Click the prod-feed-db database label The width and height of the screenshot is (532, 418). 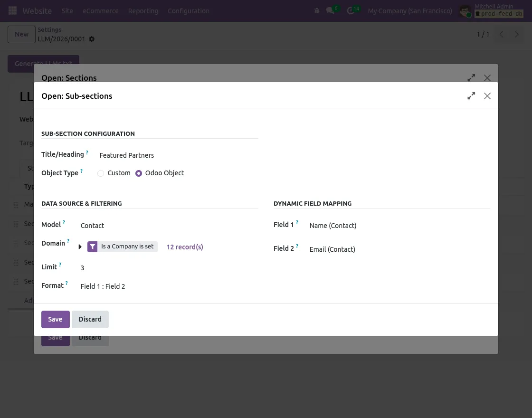pyautogui.click(x=499, y=14)
